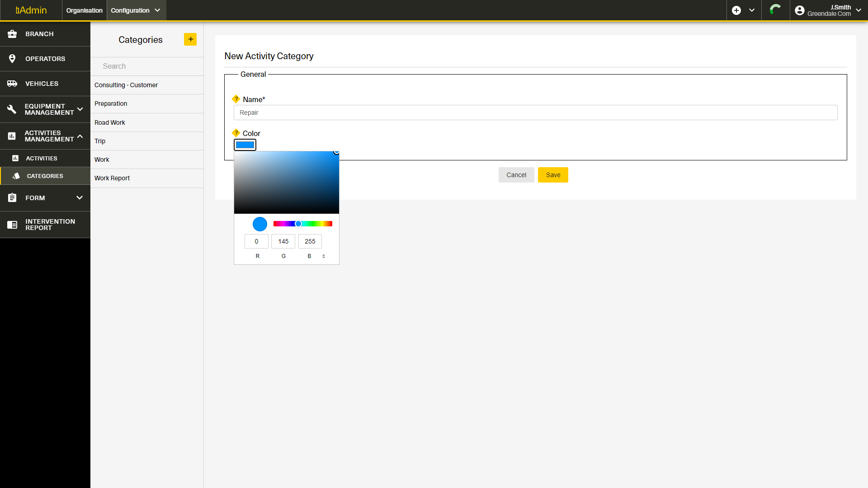Select the Road Work category
This screenshot has height=488, width=868.
pos(110,122)
